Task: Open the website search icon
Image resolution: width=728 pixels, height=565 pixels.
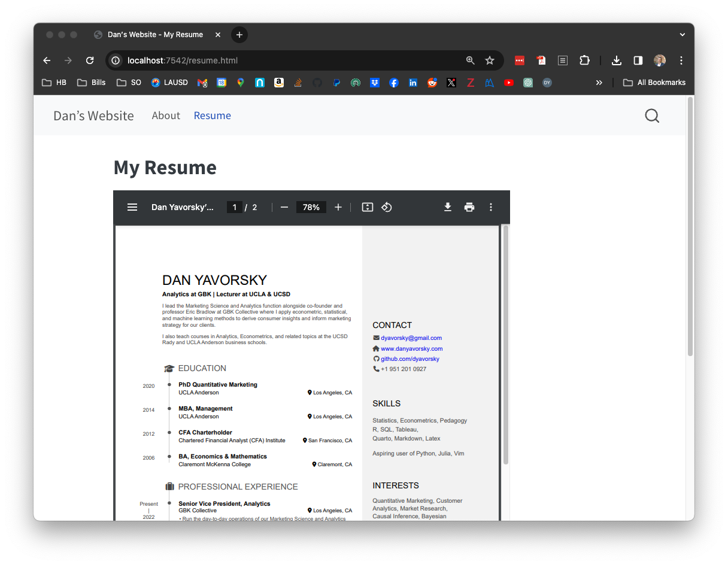Action: [x=652, y=116]
